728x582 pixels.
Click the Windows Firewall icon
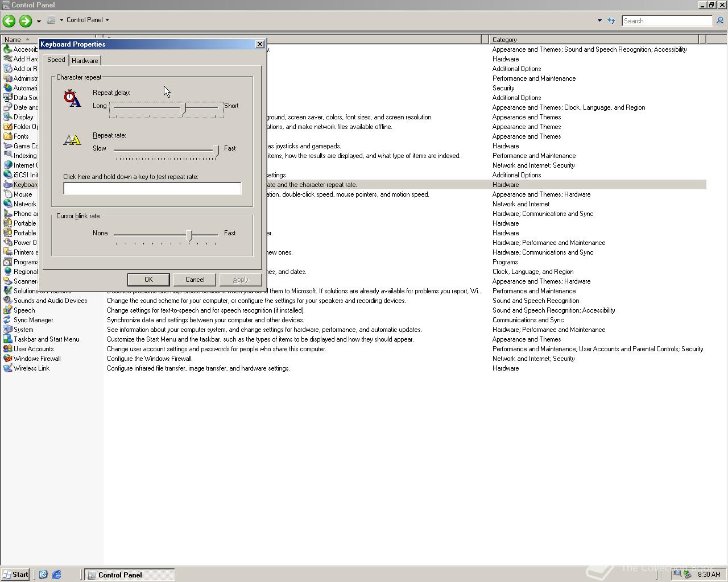[x=7, y=359]
